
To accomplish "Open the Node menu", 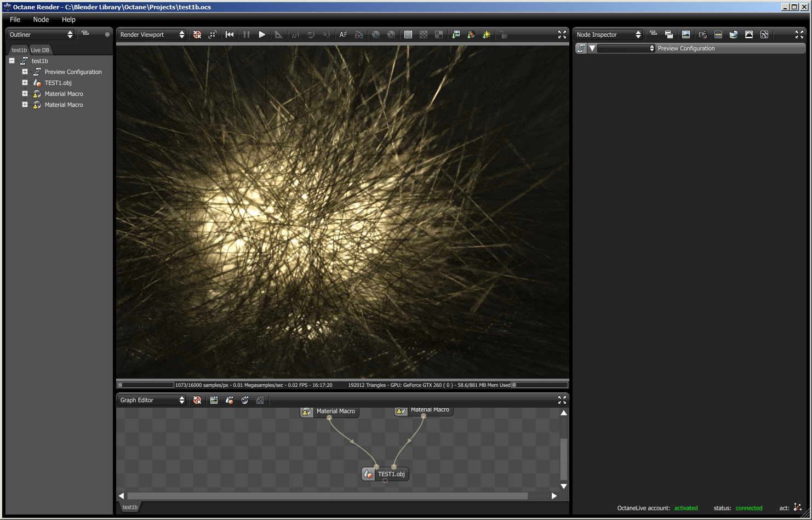I will coord(41,19).
